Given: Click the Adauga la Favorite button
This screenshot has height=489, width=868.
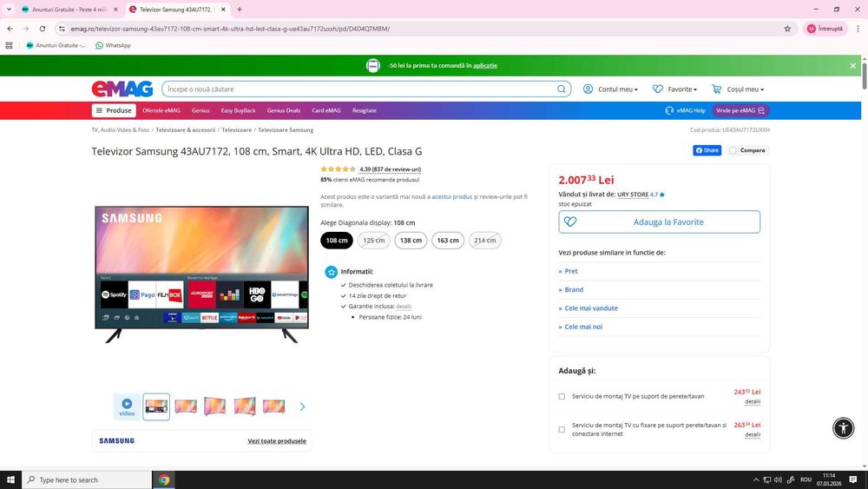Looking at the screenshot, I should pos(659,222).
